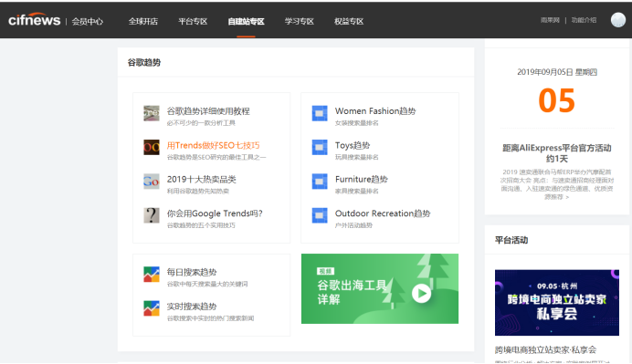
Task: Open 每日搜索趋势 link
Action: point(192,272)
